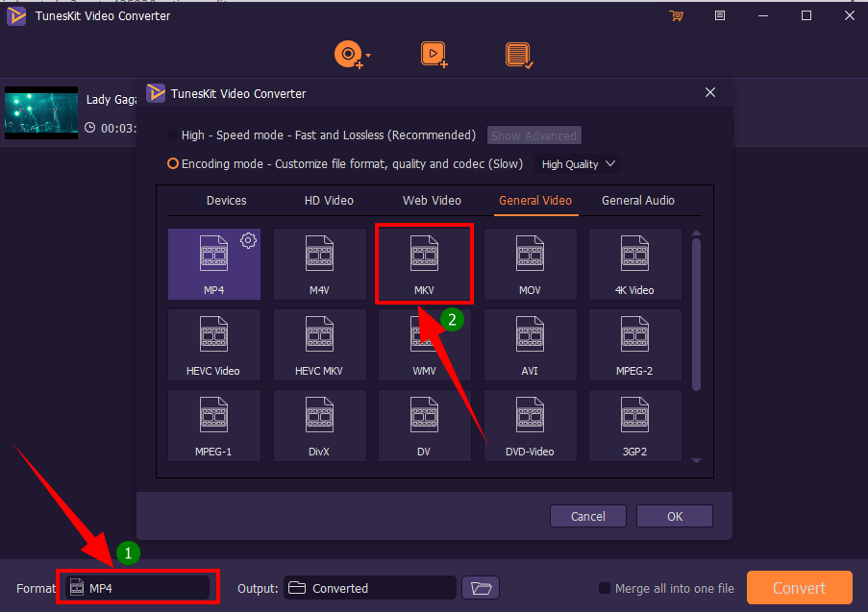This screenshot has width=868, height=612.
Task: Open the High Quality dropdown
Action: click(576, 163)
